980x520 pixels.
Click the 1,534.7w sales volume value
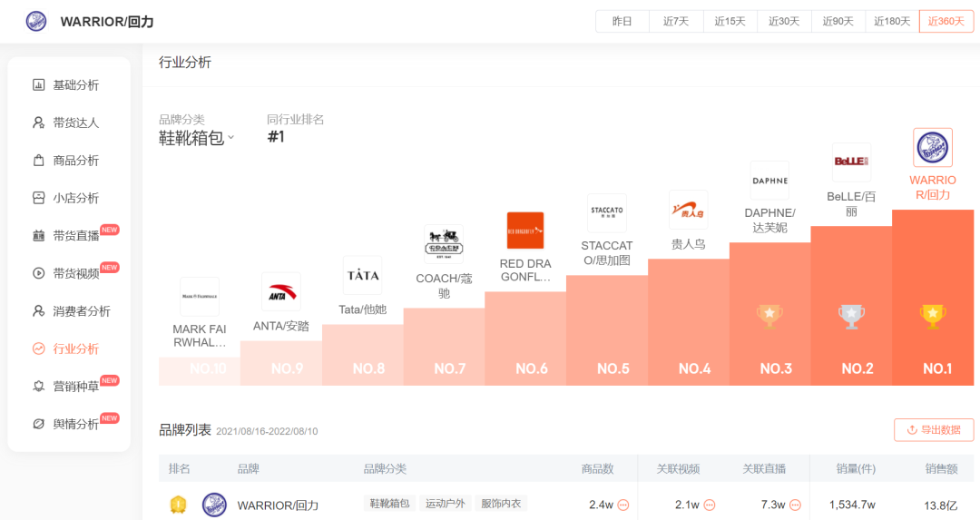pos(852,505)
